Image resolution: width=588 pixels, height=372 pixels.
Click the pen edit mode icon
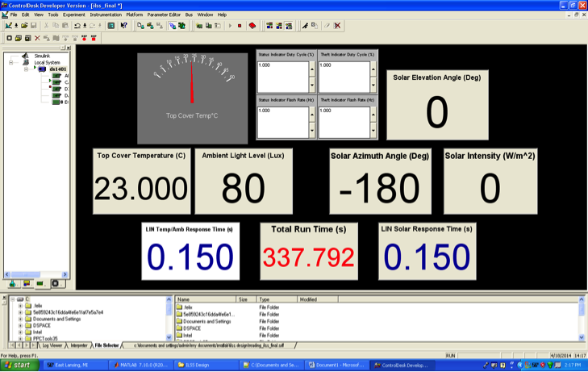[305, 26]
